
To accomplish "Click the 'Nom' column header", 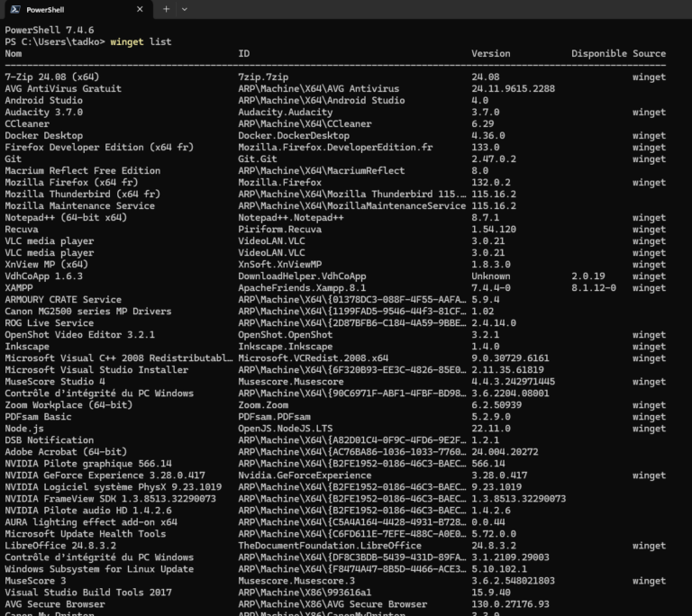I will (x=14, y=54).
